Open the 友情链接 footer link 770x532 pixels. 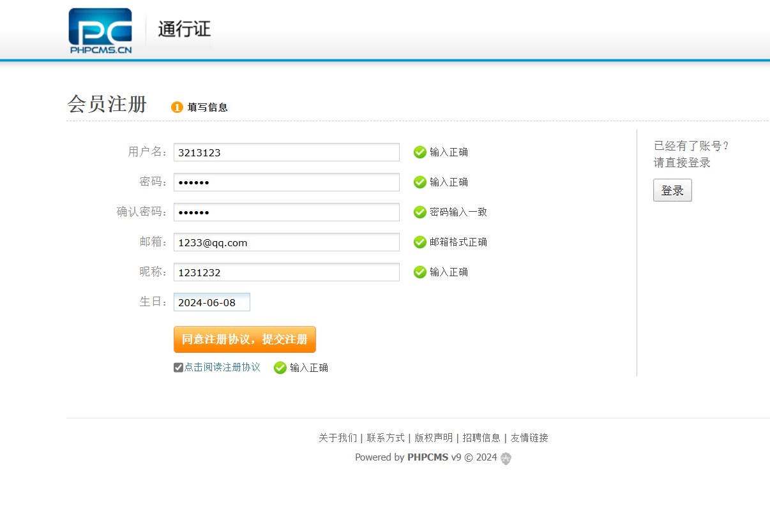[529, 438]
